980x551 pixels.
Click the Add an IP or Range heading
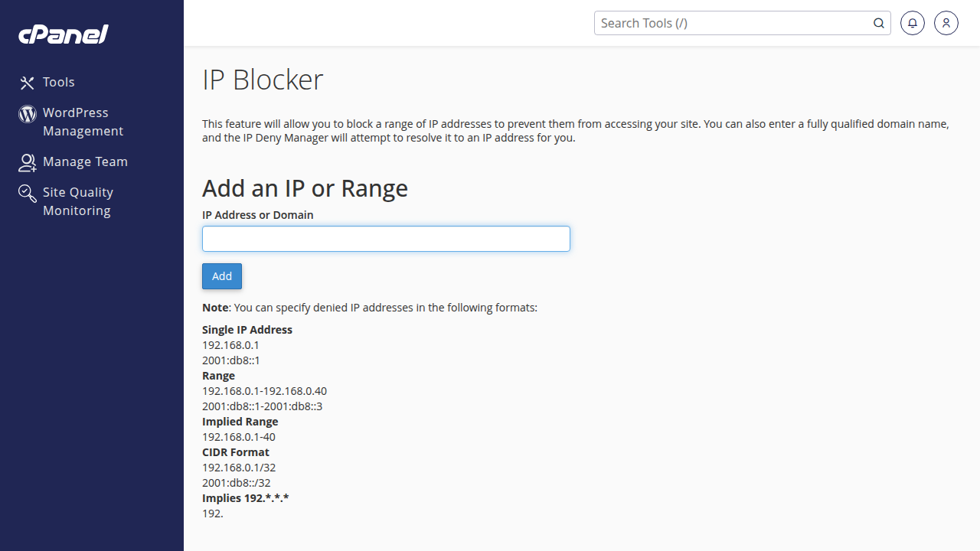(305, 188)
